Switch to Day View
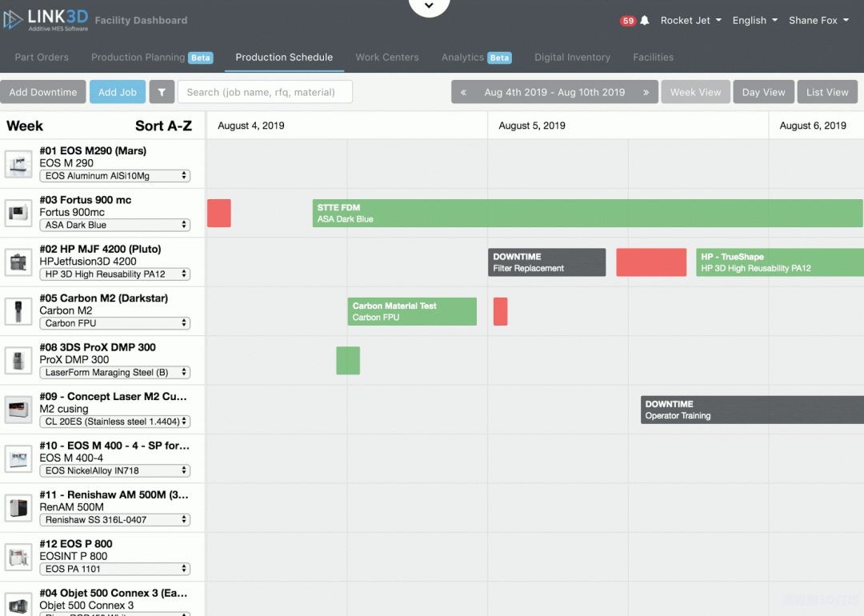This screenshot has width=864, height=616. click(x=764, y=92)
